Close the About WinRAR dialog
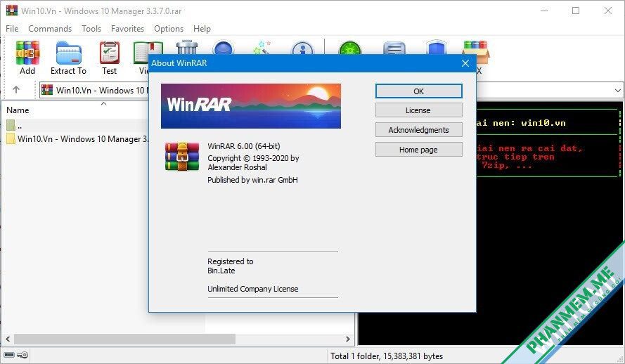Viewport: 625px width, 364px height. [465, 63]
